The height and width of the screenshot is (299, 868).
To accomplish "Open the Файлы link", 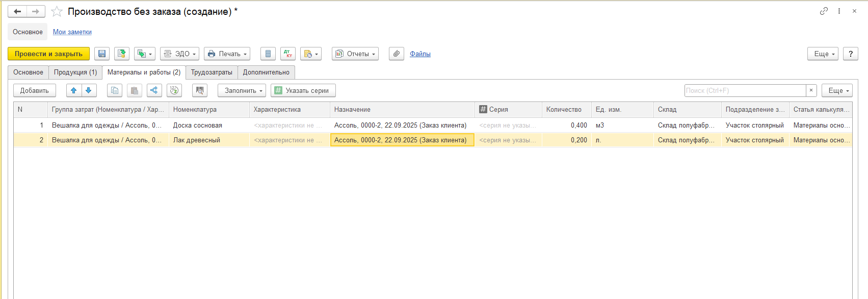I will 420,54.
